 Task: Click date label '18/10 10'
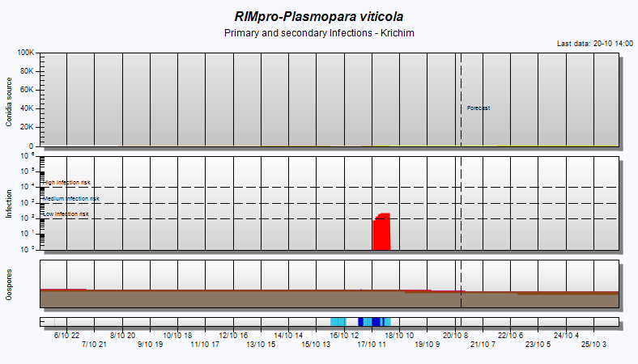coord(399,336)
